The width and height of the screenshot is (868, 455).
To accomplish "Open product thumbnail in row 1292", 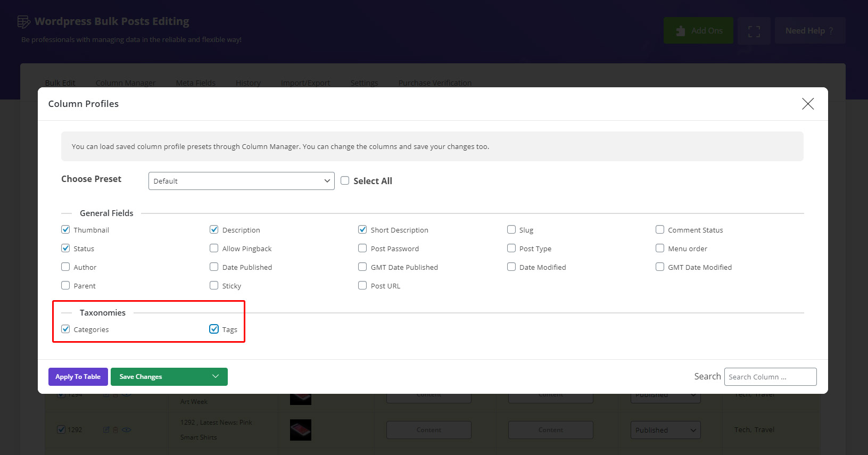I will coord(301,430).
